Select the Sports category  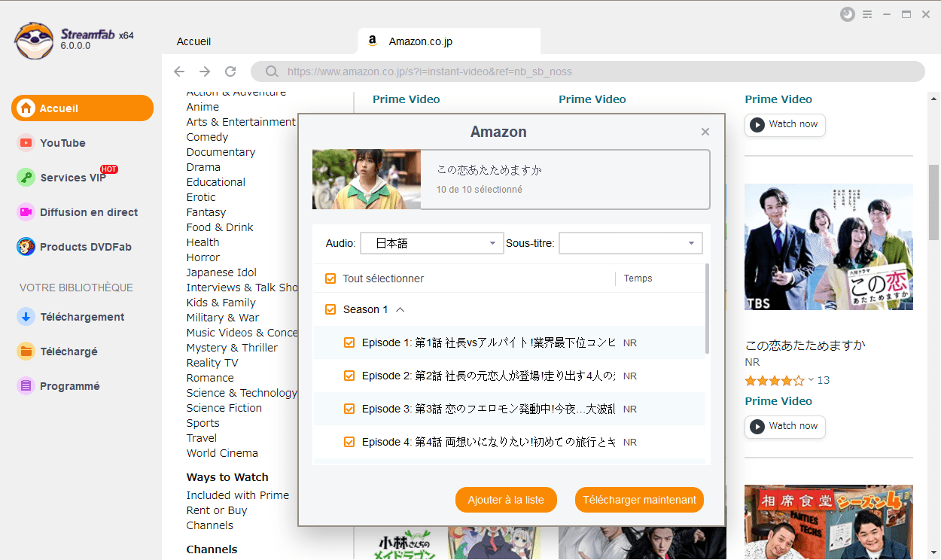pyautogui.click(x=203, y=423)
